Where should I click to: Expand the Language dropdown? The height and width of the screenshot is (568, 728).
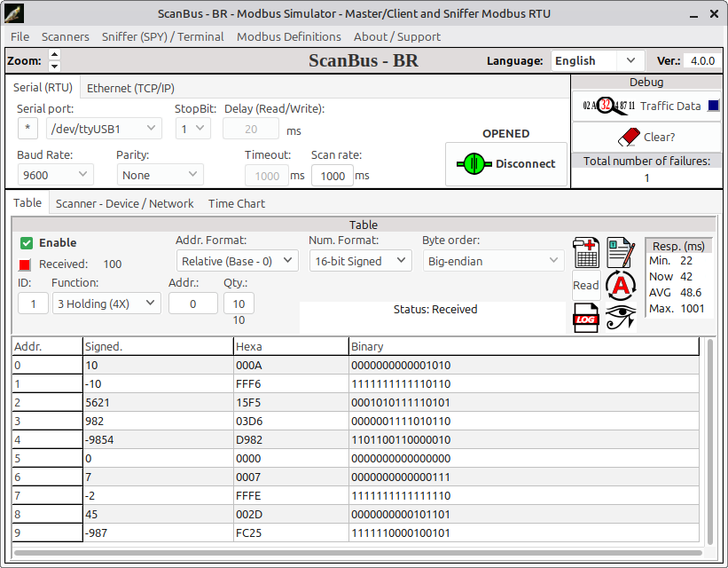click(597, 60)
